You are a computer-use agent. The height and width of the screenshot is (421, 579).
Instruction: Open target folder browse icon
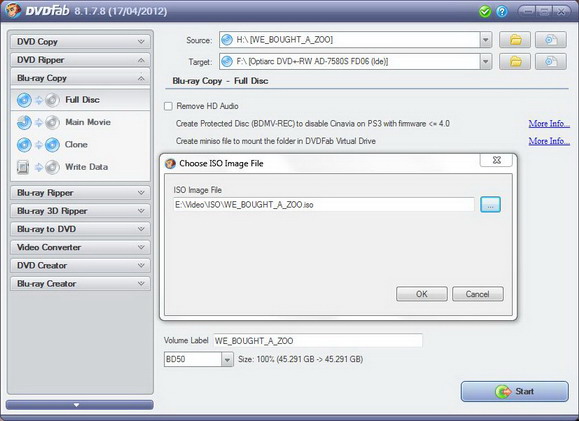tap(515, 62)
